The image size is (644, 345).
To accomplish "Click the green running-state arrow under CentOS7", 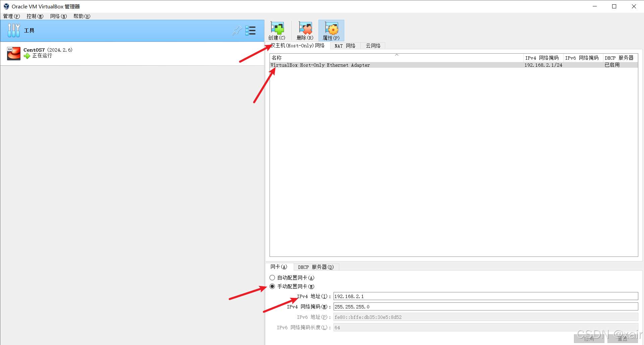I will (27, 56).
